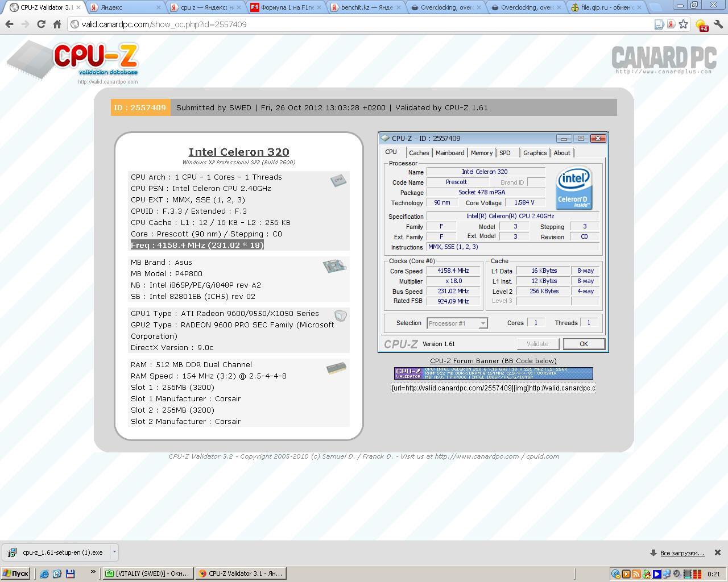Click the graphics icon beside GPU1 Type
The image size is (728, 582).
coord(340,316)
